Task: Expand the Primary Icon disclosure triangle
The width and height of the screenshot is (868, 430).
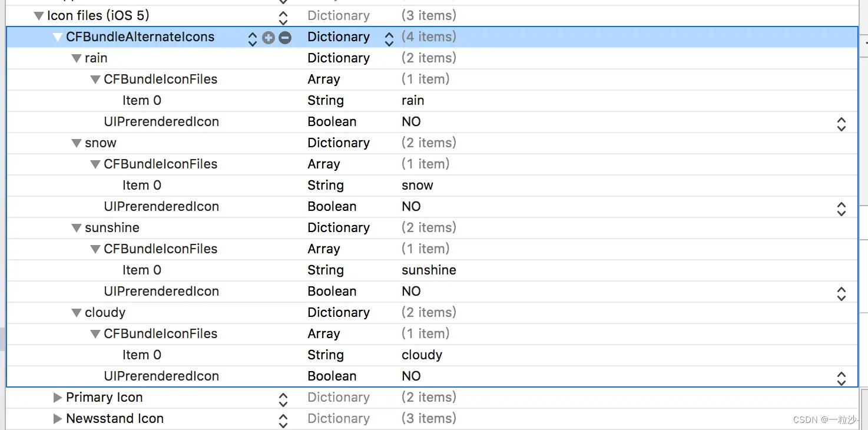Action: click(x=58, y=398)
